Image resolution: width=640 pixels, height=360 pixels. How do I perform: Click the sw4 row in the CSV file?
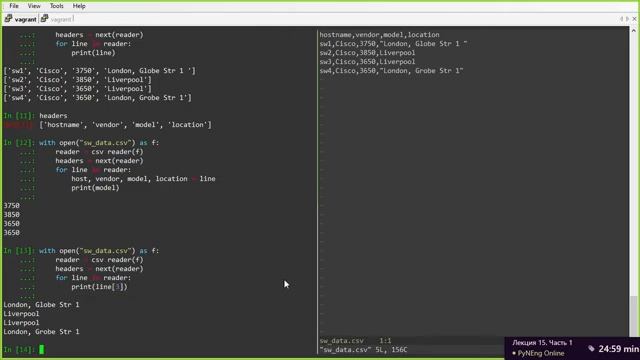click(391, 71)
